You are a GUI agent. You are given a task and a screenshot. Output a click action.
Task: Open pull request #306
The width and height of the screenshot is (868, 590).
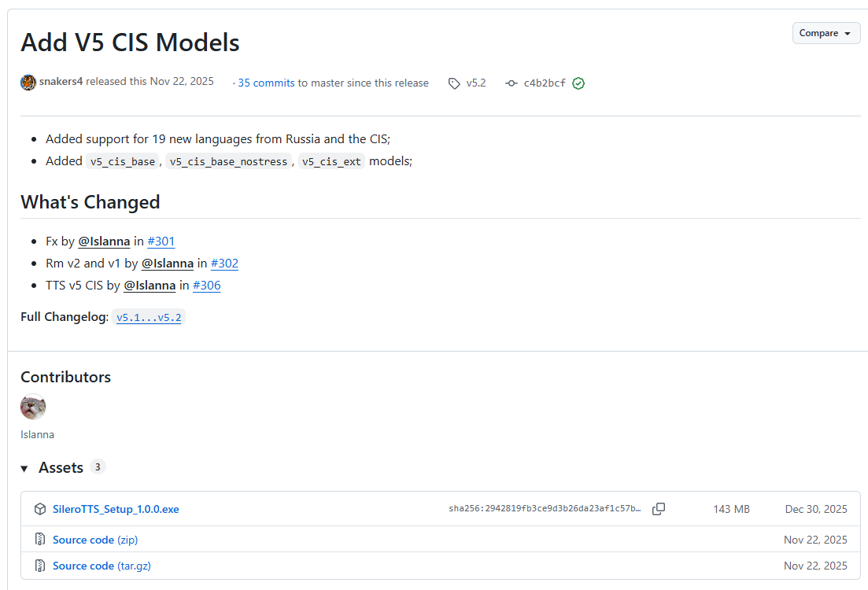coord(206,286)
